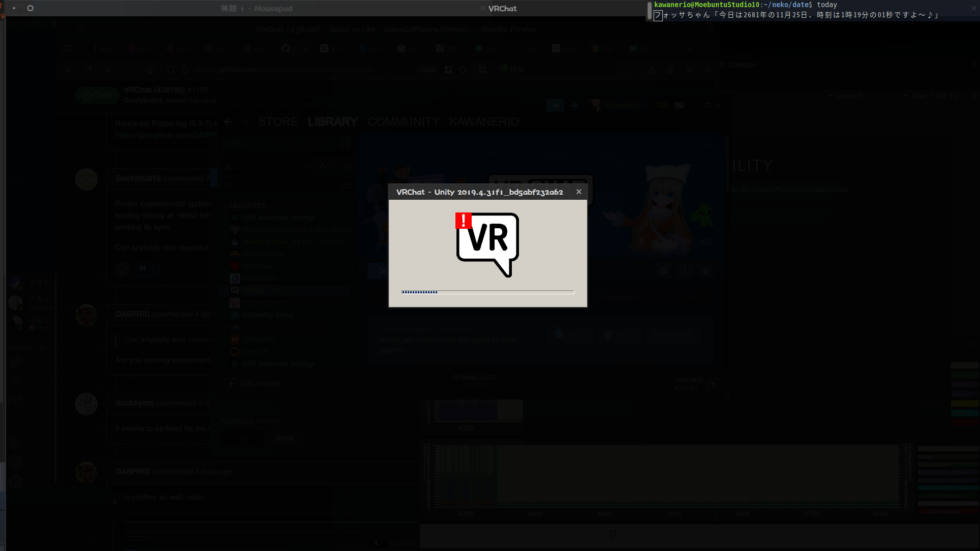Open the Steam announcements megaphone button
The image size is (980, 551).
[555, 105]
